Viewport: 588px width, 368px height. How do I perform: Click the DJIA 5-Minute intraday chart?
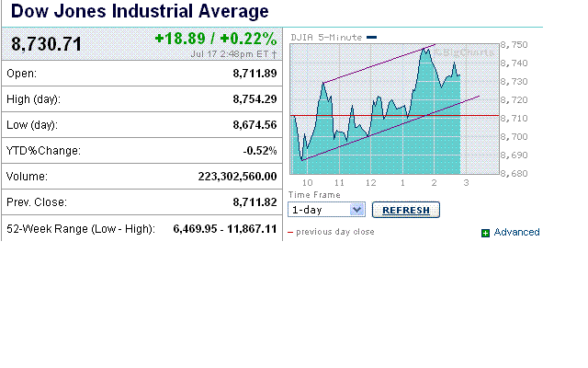(394, 109)
